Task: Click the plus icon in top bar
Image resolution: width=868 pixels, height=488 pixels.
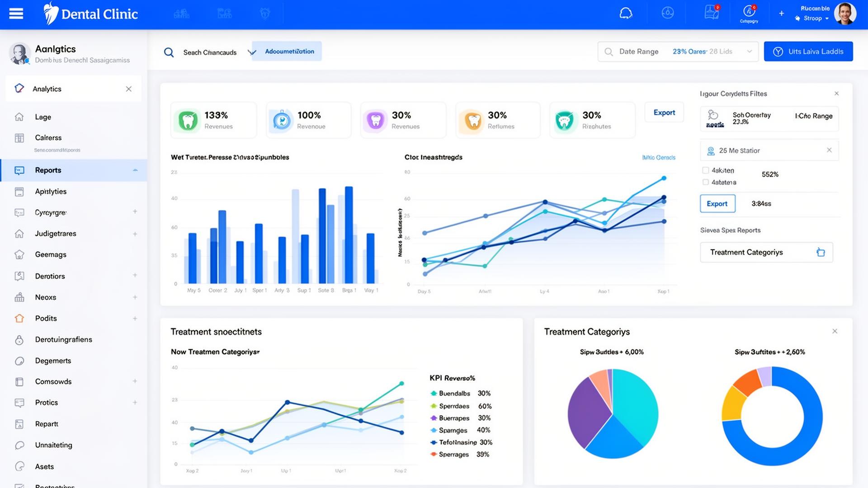Action: [781, 14]
